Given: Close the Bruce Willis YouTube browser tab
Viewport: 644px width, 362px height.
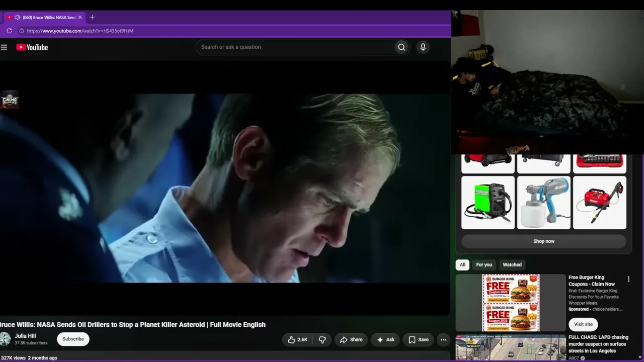Looking at the screenshot, I should [x=80, y=17].
